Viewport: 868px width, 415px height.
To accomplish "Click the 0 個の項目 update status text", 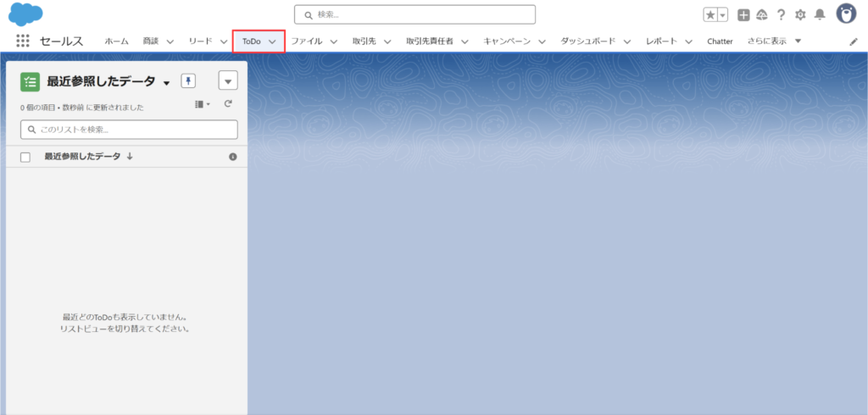I will click(x=82, y=108).
